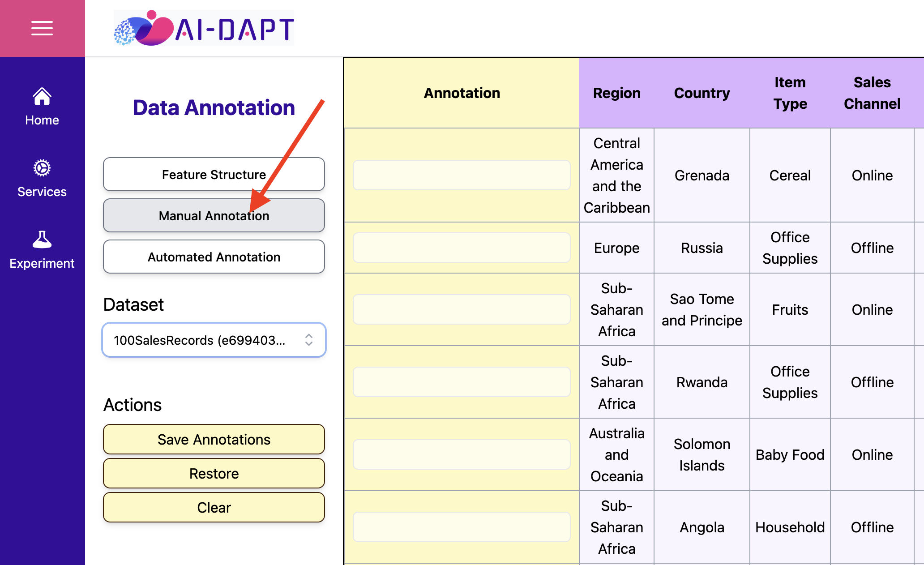The image size is (924, 565).
Task: Focus the annotation field for Angola row
Action: (462, 527)
